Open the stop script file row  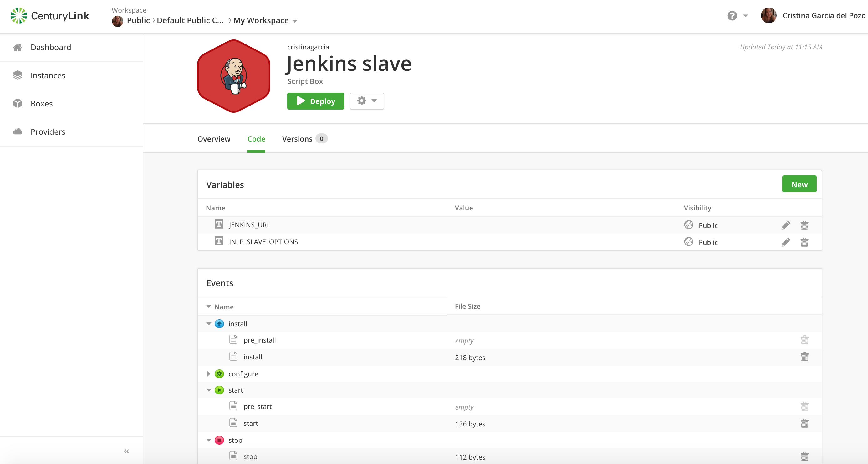click(x=509, y=456)
